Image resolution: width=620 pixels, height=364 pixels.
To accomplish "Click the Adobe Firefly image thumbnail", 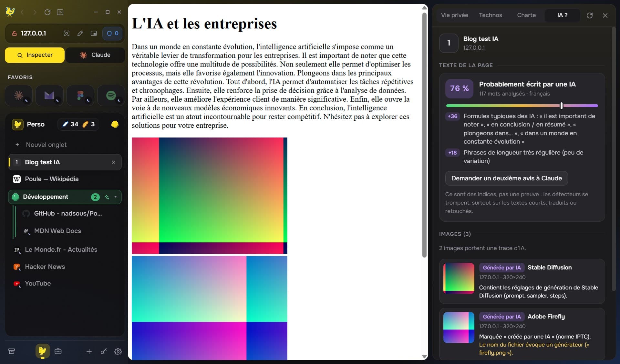I will pos(459,328).
